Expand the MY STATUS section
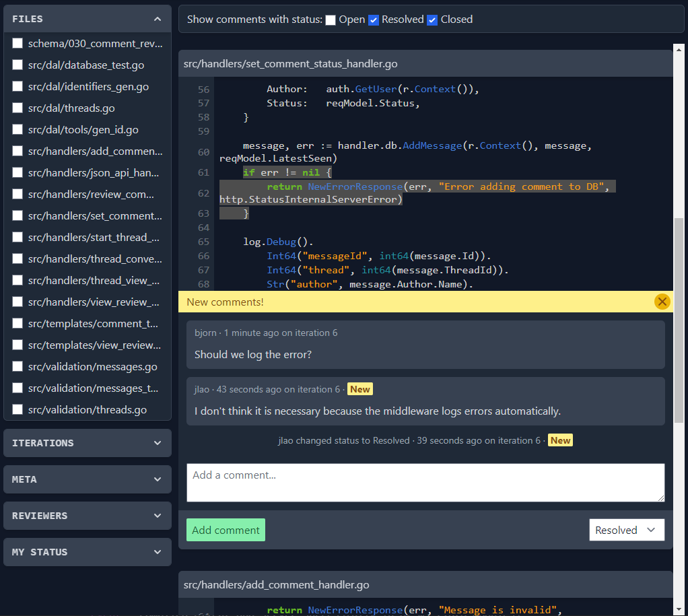688x616 pixels. [x=87, y=552]
